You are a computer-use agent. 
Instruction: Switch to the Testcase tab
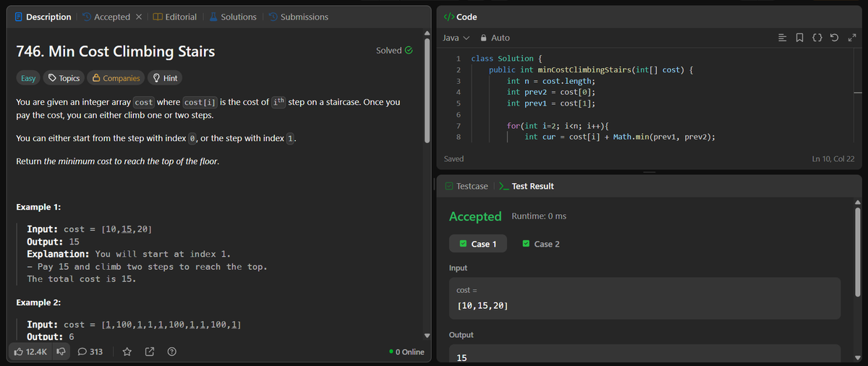466,186
